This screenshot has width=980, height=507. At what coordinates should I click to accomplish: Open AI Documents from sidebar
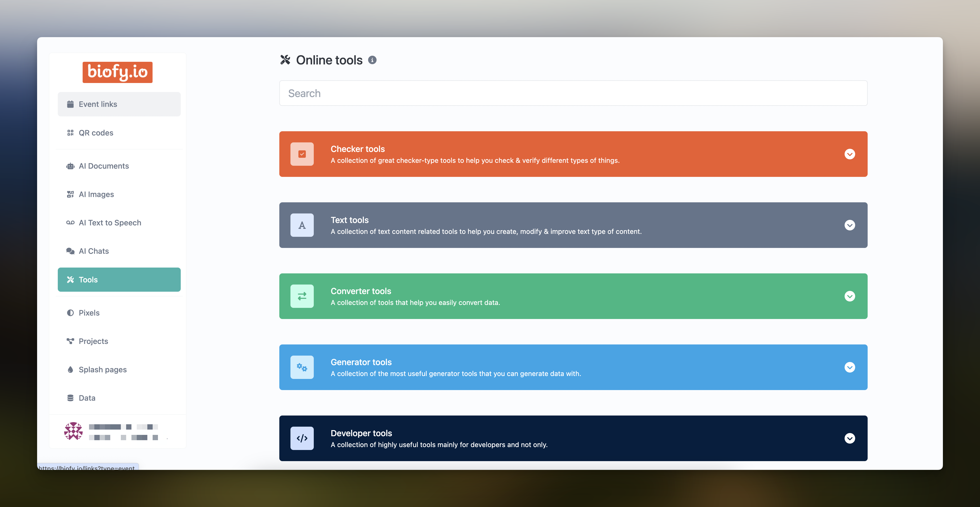pyautogui.click(x=103, y=166)
